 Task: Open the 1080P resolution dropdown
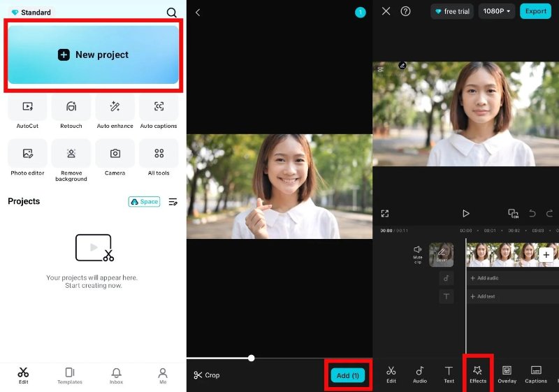tap(496, 11)
